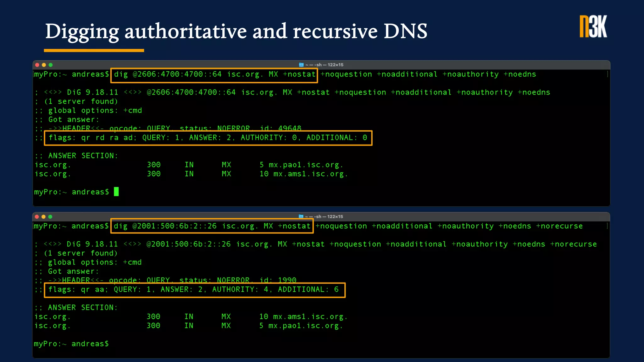
Task: Close the upper terminal window
Action: pyautogui.click(x=37, y=65)
